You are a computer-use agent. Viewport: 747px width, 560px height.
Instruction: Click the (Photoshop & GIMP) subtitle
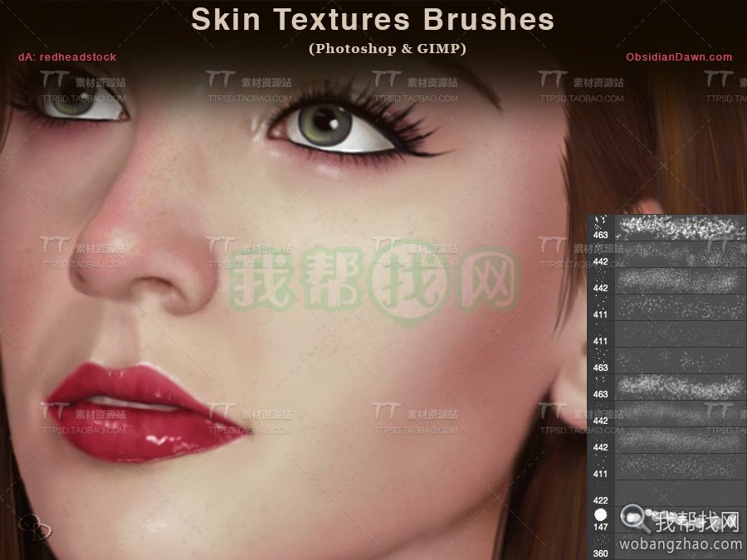388,49
